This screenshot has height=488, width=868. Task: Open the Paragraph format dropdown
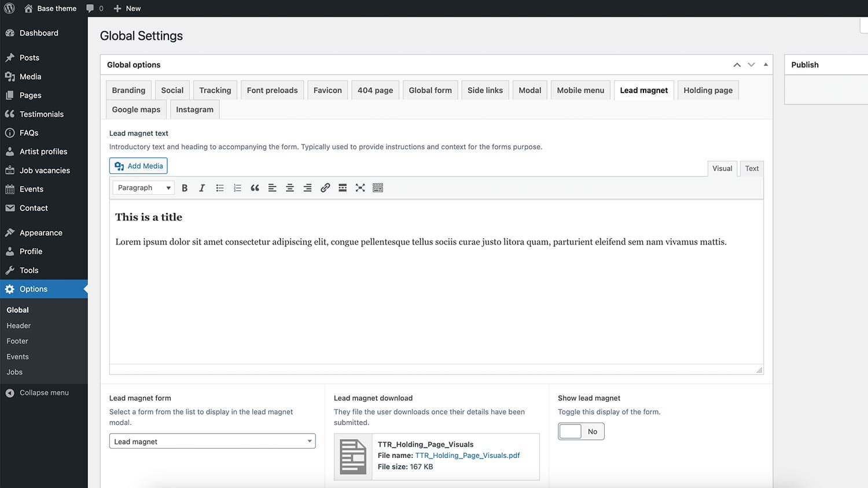[x=144, y=188]
